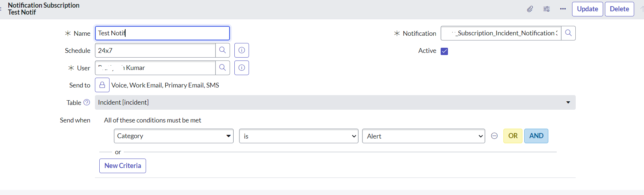644x195 pixels.
Task: Add an OR condition
Action: coord(513,136)
